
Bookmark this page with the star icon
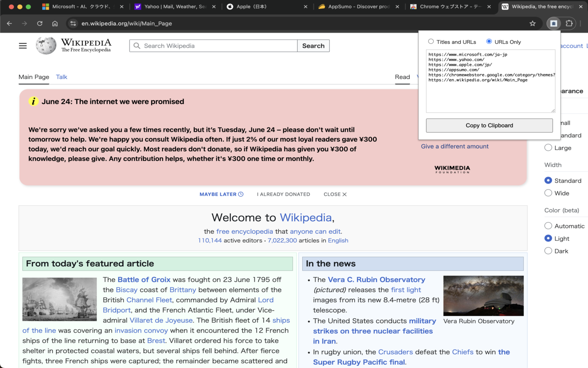coord(532,23)
